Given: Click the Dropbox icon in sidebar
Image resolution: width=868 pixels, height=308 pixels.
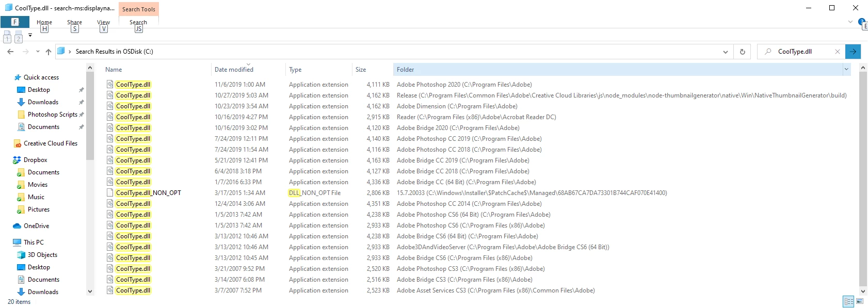Looking at the screenshot, I should point(17,160).
